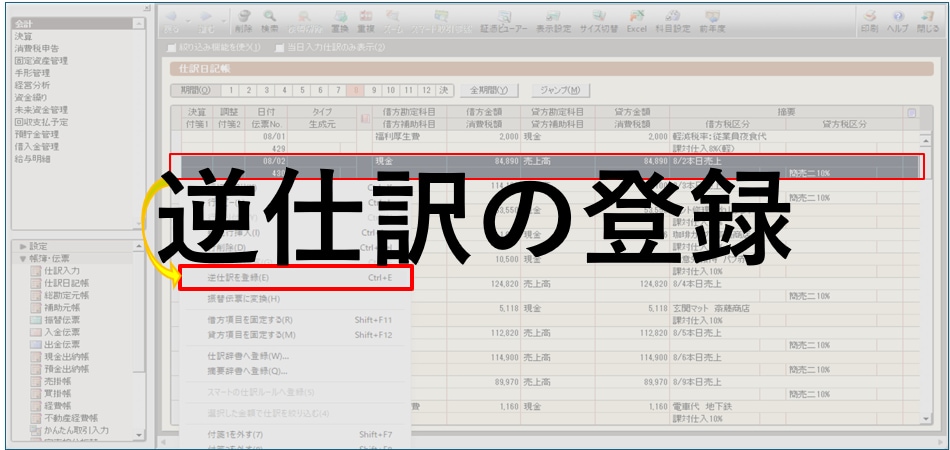Collapse the 帳簿・伝票 tree section

[23, 258]
